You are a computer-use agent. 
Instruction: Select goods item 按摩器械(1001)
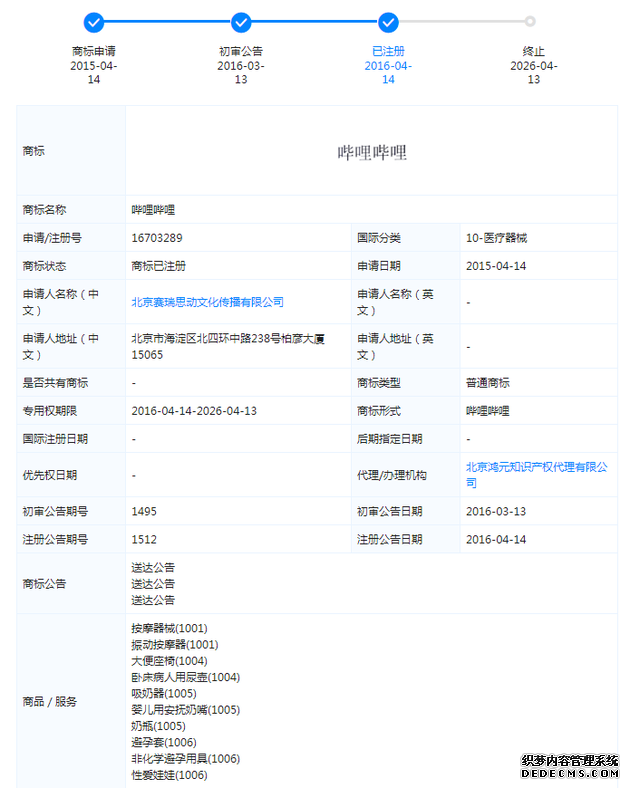point(169,628)
